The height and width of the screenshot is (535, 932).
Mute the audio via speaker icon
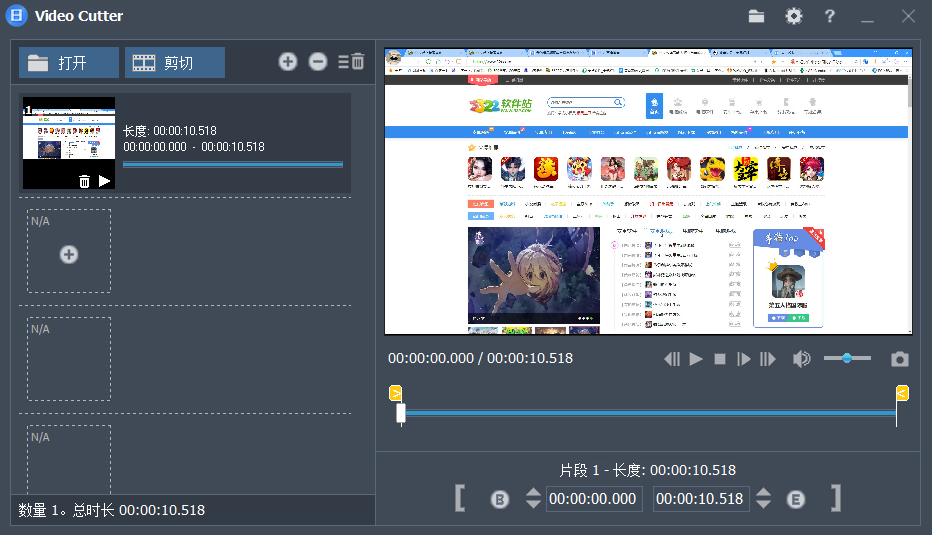801,358
